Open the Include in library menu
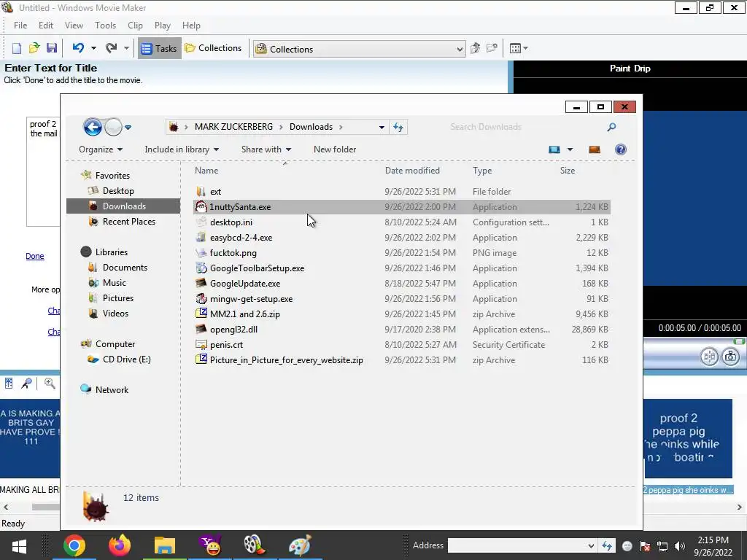This screenshot has height=560, width=747. coord(182,149)
